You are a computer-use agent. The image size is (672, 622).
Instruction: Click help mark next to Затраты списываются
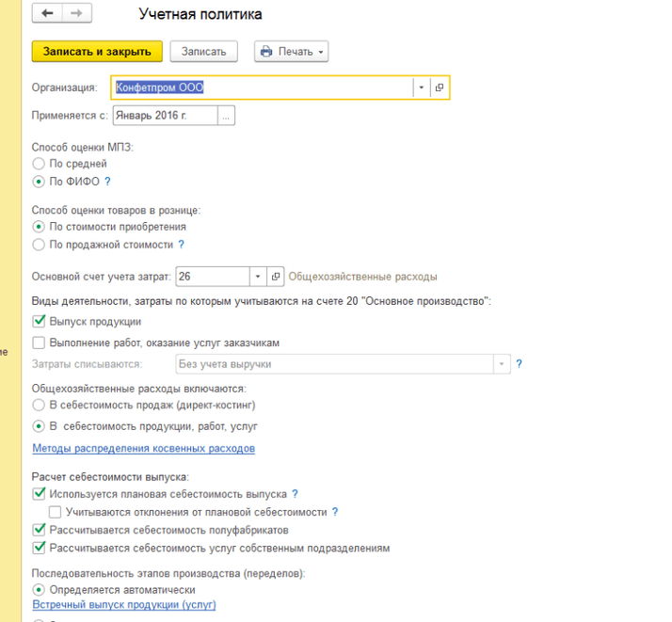coord(519,363)
